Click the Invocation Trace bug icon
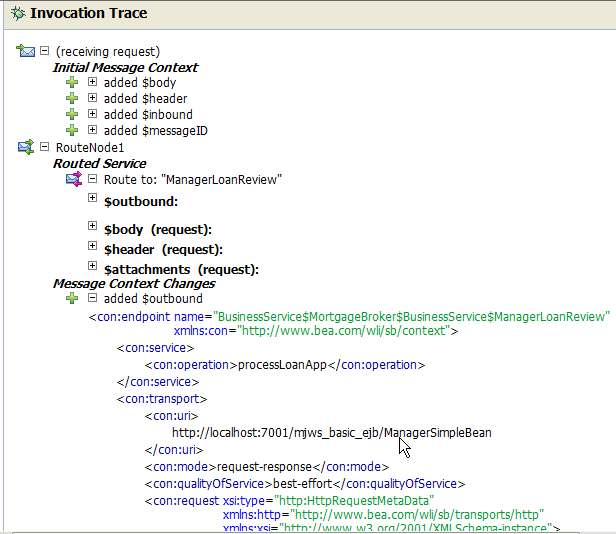Image resolution: width=616 pixels, height=534 pixels. click(x=18, y=13)
